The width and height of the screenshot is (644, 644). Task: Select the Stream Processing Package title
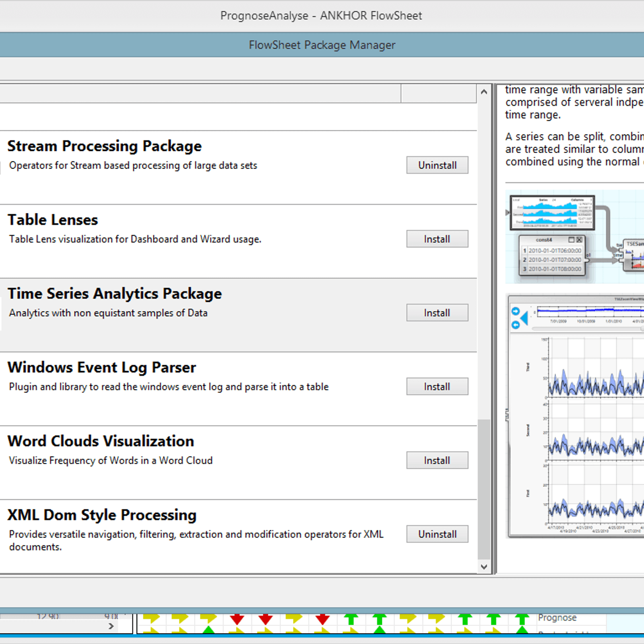coord(105,146)
